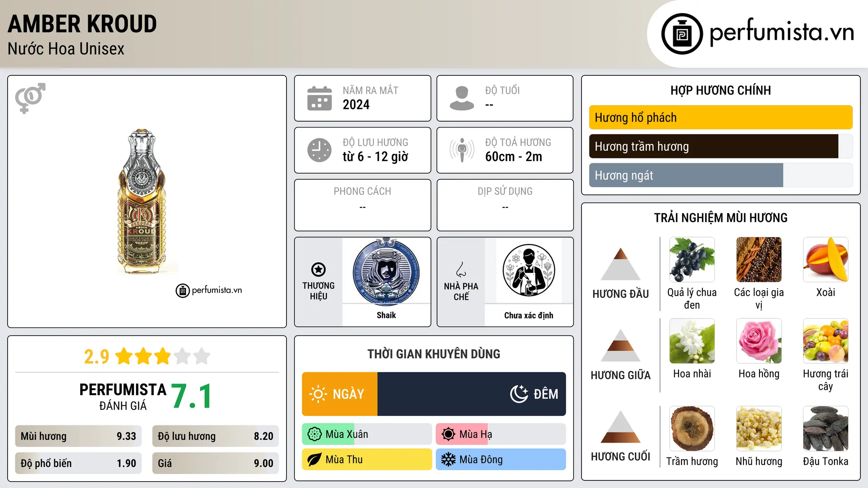Select the Đậu Tonka note image

click(826, 429)
